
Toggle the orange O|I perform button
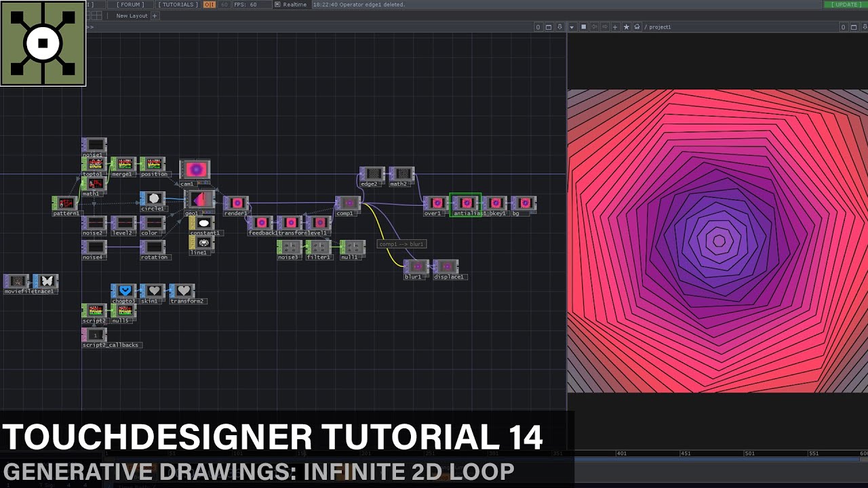(210, 4)
